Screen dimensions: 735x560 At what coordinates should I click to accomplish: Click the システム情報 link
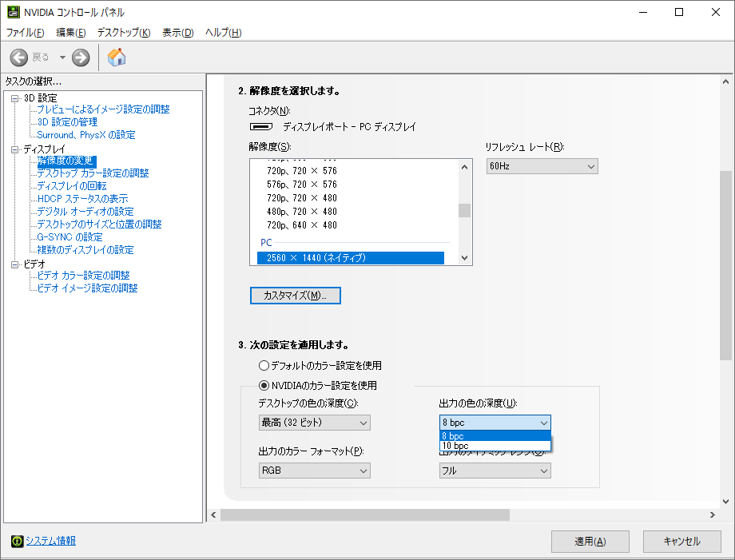click(x=50, y=541)
